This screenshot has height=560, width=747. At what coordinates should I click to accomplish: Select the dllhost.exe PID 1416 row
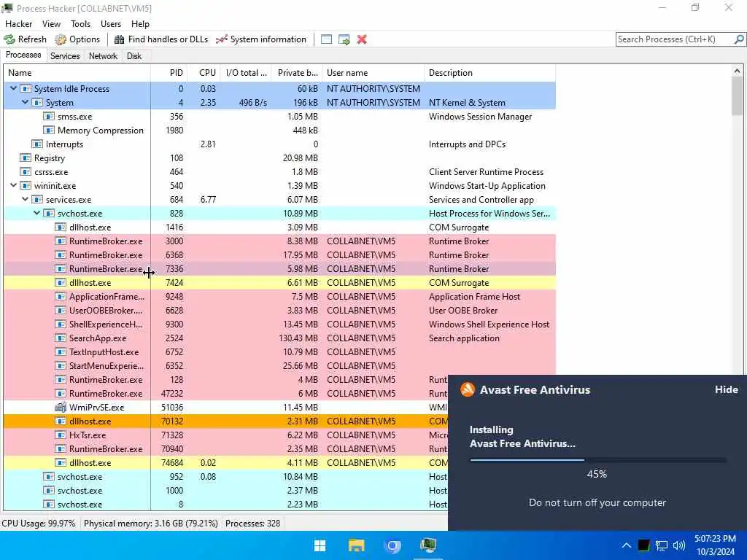tap(279, 227)
